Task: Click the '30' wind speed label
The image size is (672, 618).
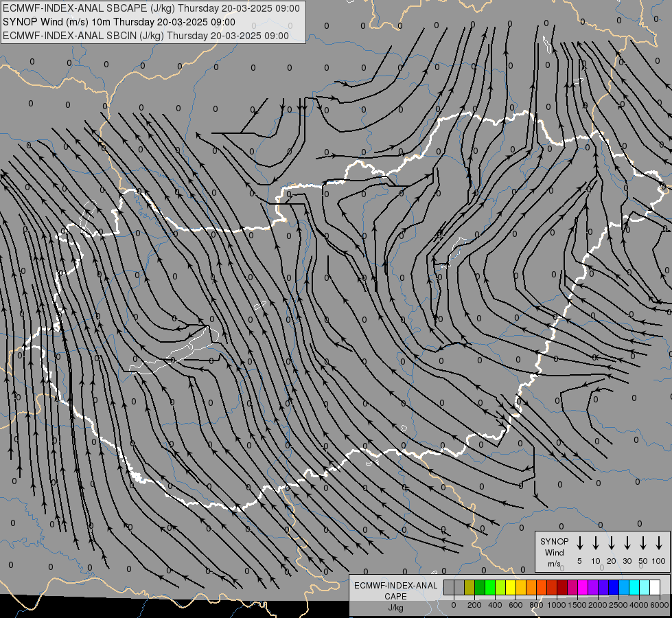Action: point(627,561)
